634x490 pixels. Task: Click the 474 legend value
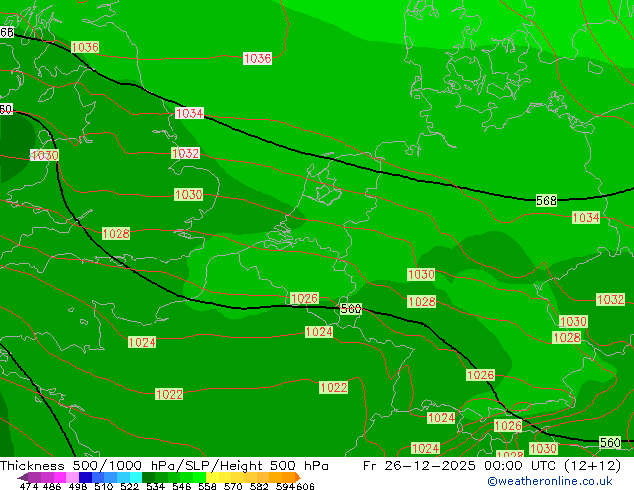point(29,486)
